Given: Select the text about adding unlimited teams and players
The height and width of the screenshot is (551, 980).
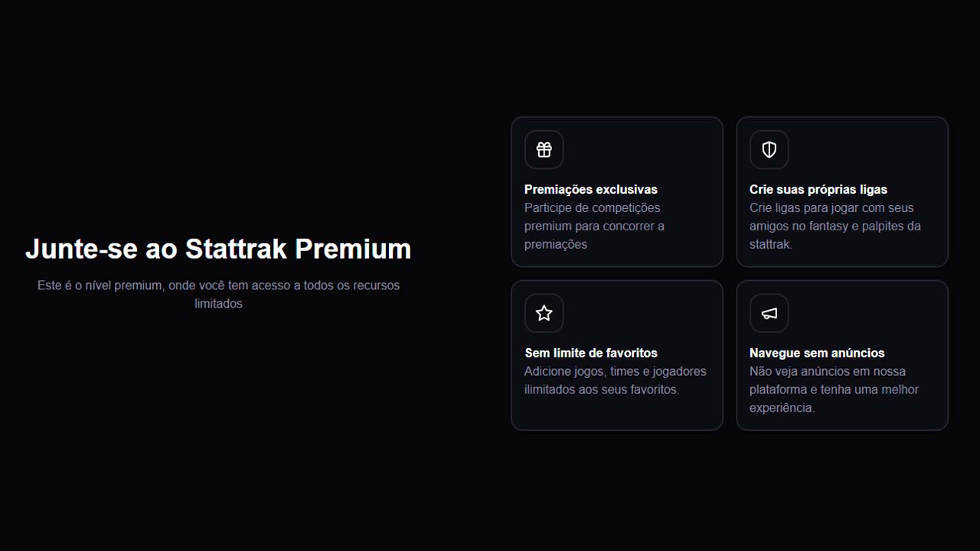Looking at the screenshot, I should [615, 380].
